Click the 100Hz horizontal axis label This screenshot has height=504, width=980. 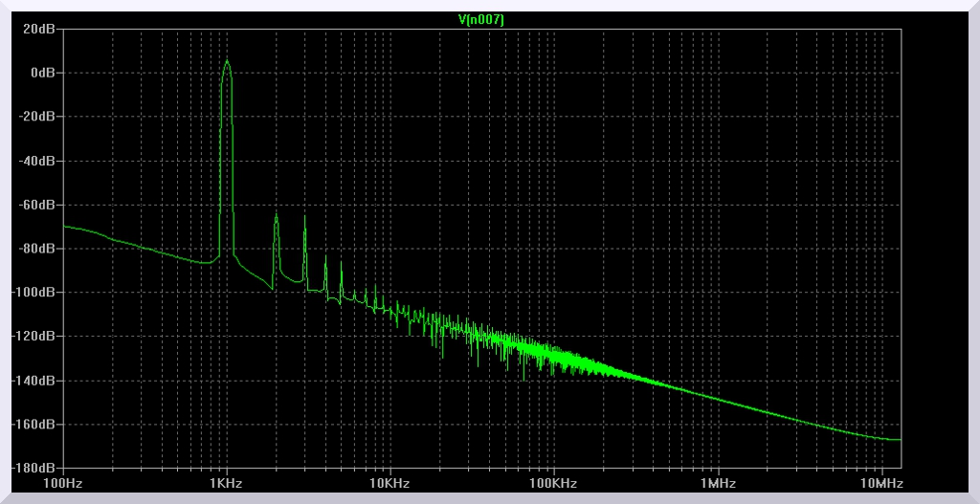pos(63,484)
